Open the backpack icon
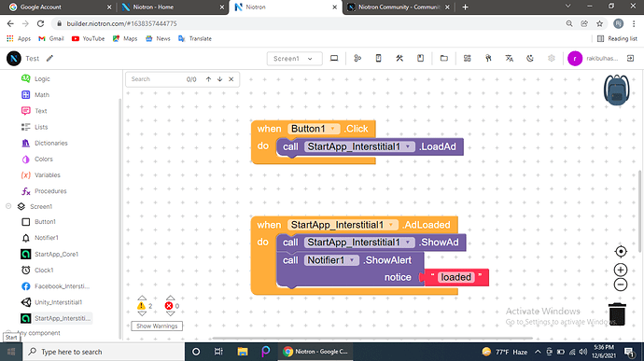Viewport: 644px width, 361px height. [x=617, y=90]
